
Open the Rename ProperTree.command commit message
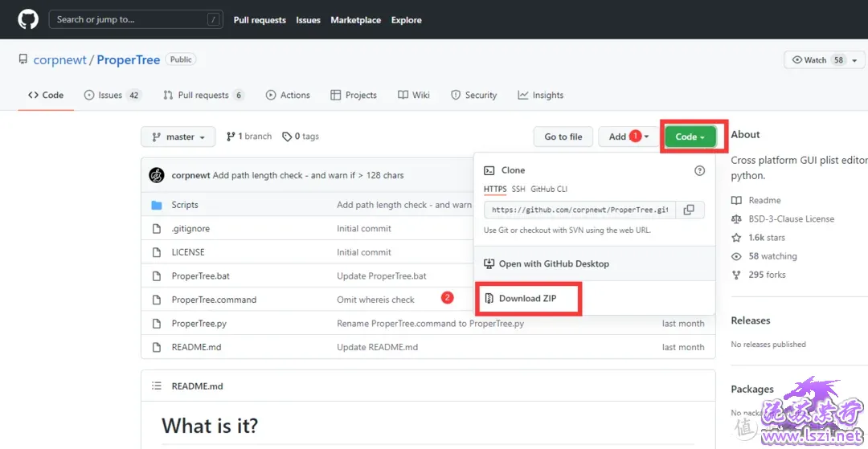point(431,324)
